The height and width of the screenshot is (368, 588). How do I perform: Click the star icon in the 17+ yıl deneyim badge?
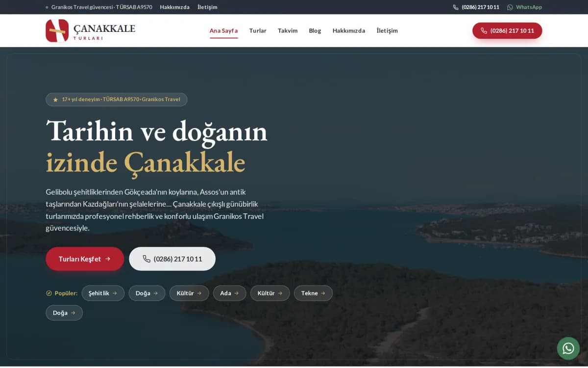55,100
